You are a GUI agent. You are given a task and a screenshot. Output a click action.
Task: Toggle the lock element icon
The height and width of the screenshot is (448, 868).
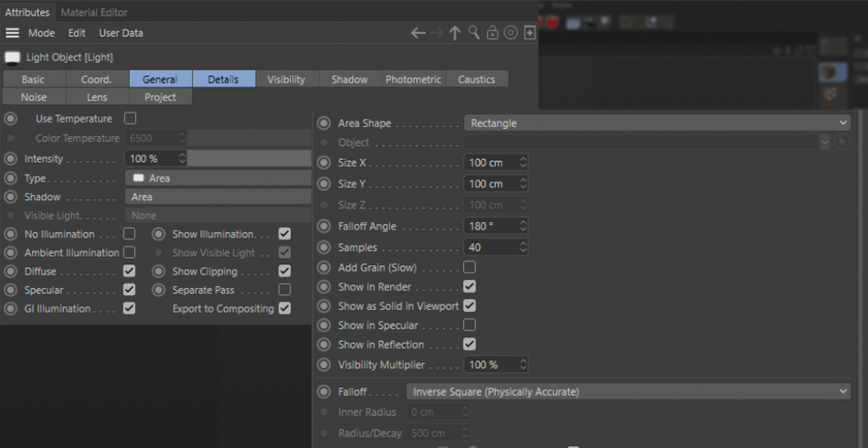point(492,33)
